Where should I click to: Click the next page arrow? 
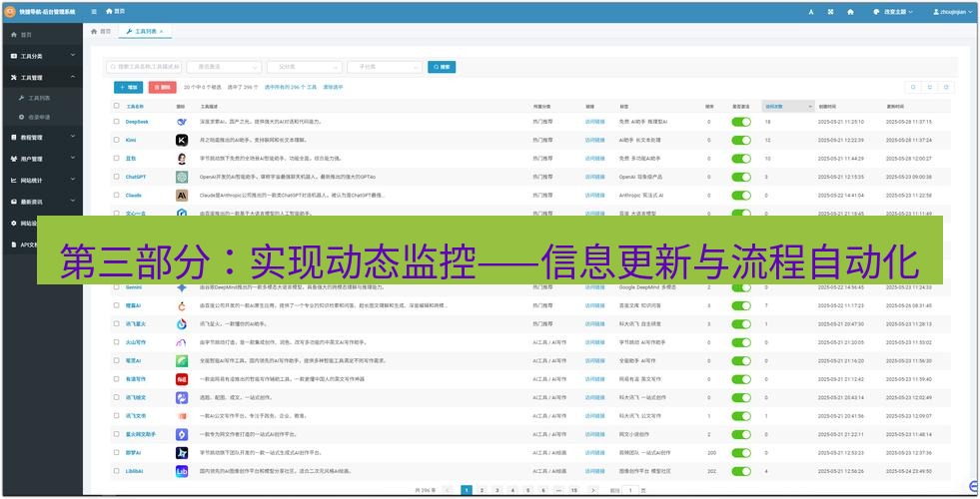coord(593,490)
